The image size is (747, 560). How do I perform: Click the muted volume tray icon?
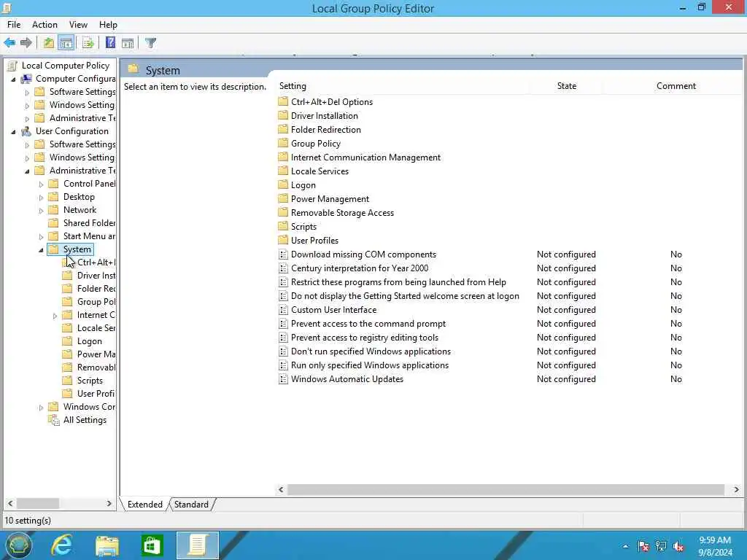coord(679,546)
